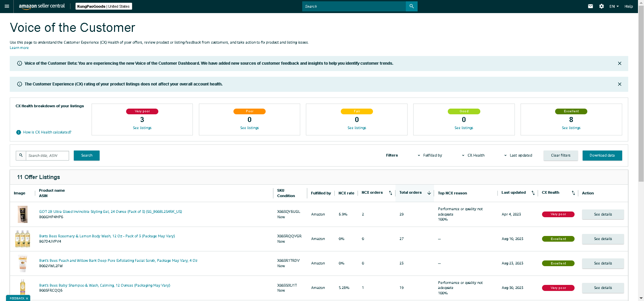See details for GOT 2B Styling Gel

[x=603, y=215]
